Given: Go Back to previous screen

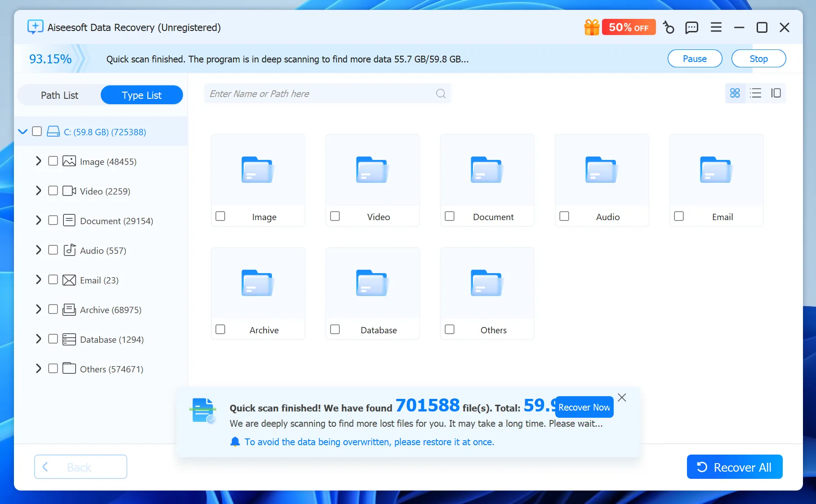Looking at the screenshot, I should tap(80, 467).
